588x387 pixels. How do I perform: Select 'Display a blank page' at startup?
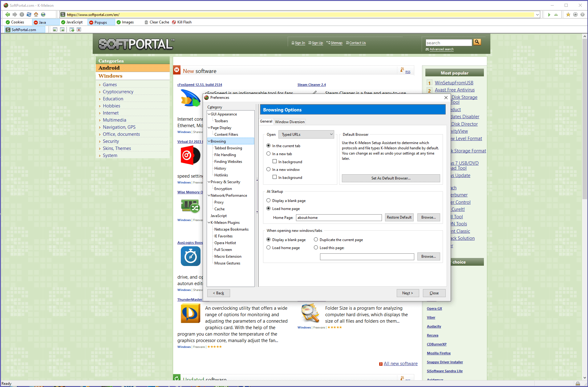269,200
